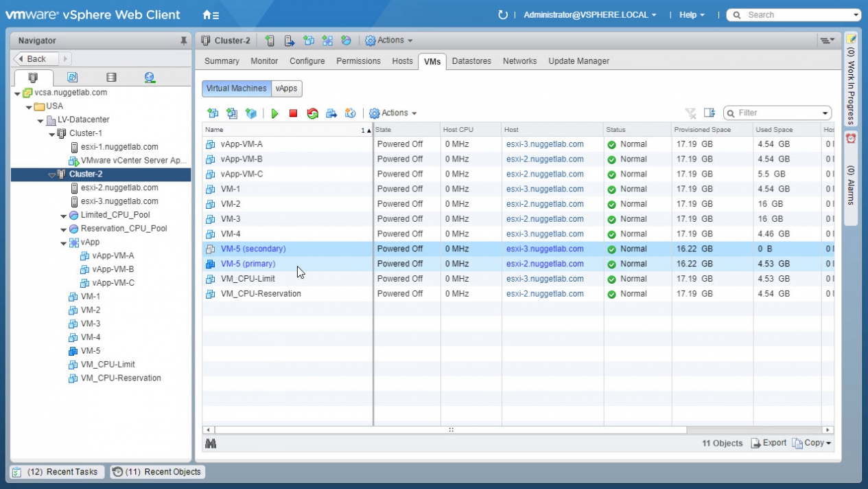Pin the Navigator panel

click(183, 41)
